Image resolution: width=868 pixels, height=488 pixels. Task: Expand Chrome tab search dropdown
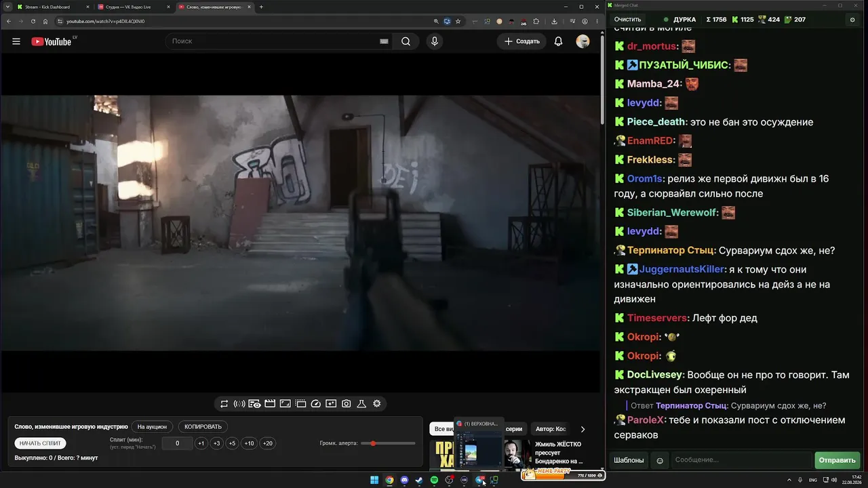(6, 7)
